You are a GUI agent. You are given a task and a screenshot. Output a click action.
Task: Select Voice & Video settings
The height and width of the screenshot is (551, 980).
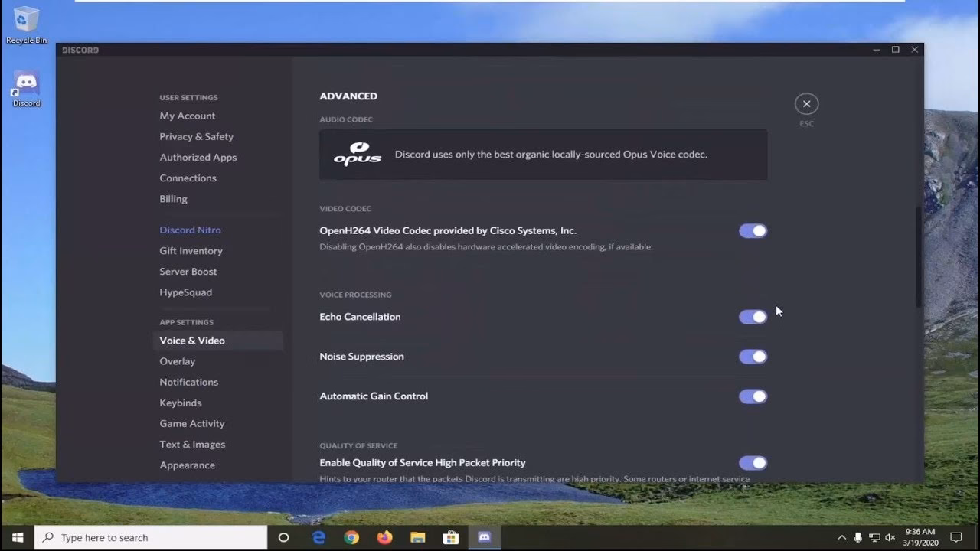point(218,341)
